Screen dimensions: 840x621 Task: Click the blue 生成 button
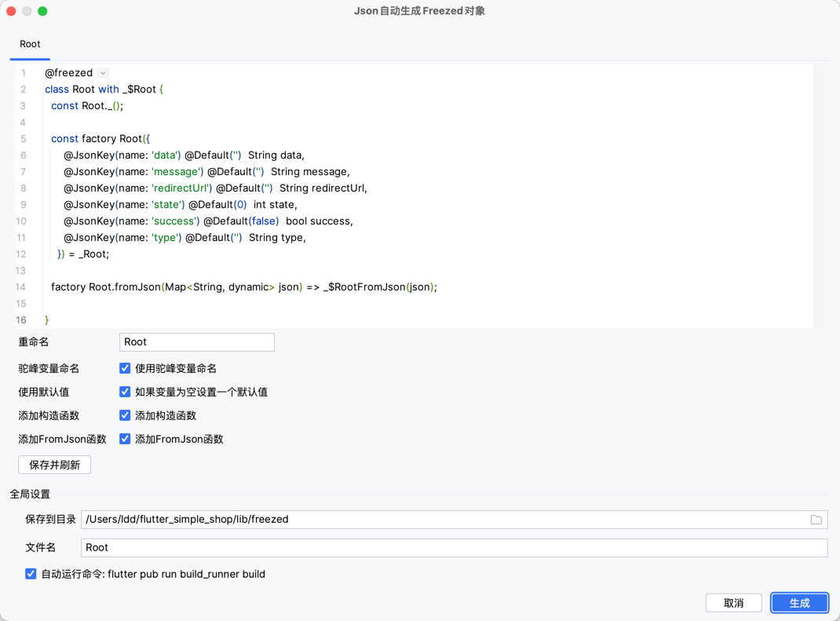[x=799, y=603]
